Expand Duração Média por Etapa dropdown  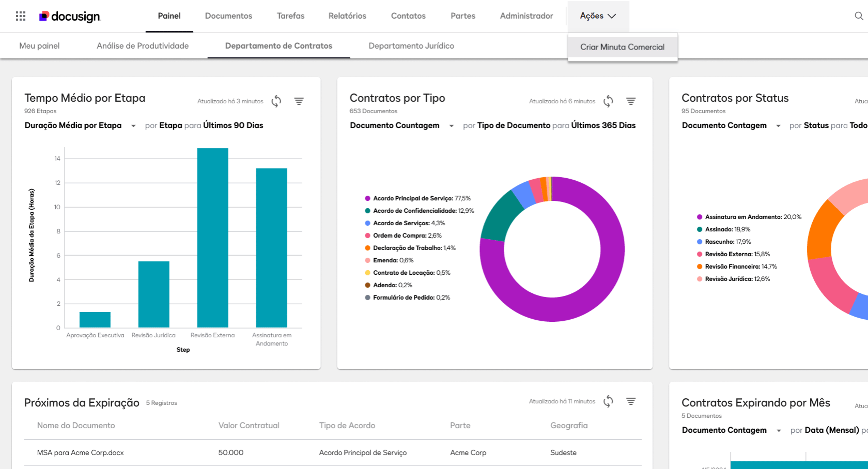(x=133, y=126)
